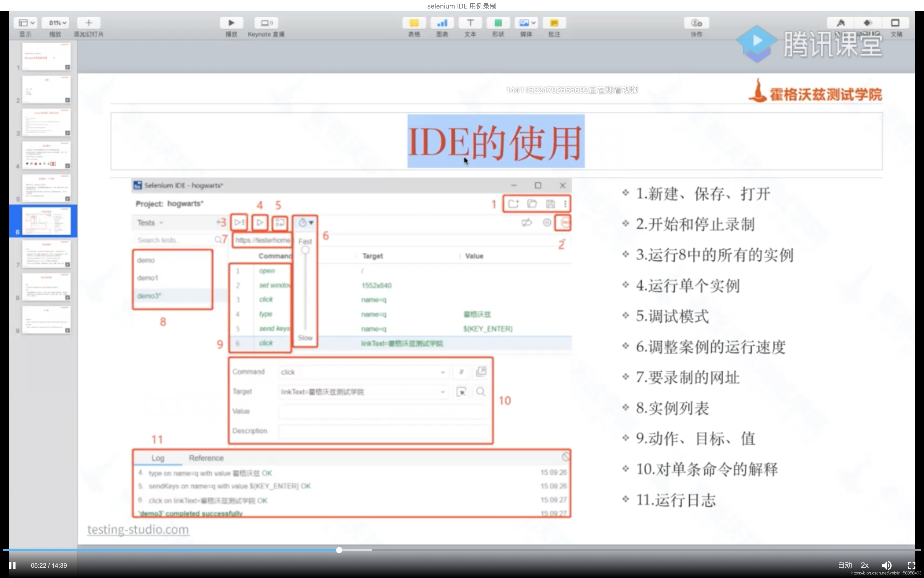The image size is (924, 578).
Task: Select slide 9 thumbnail in navigator
Action: click(x=46, y=320)
